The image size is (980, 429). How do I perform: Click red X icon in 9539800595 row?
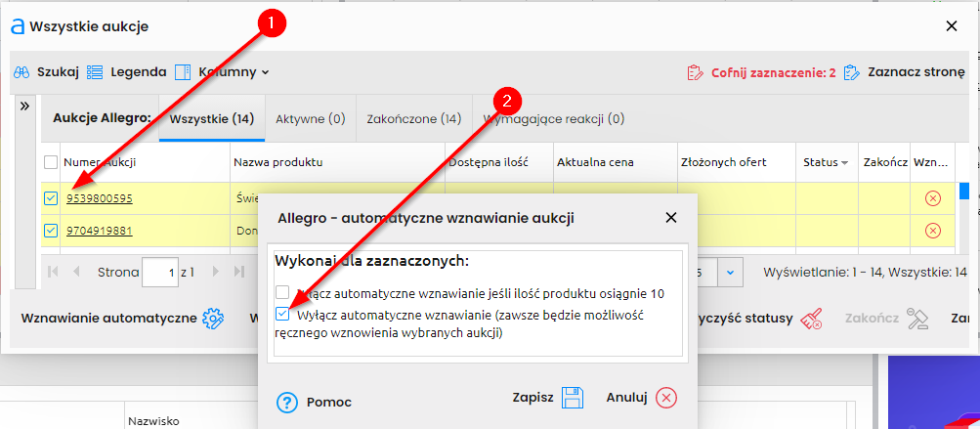click(932, 199)
